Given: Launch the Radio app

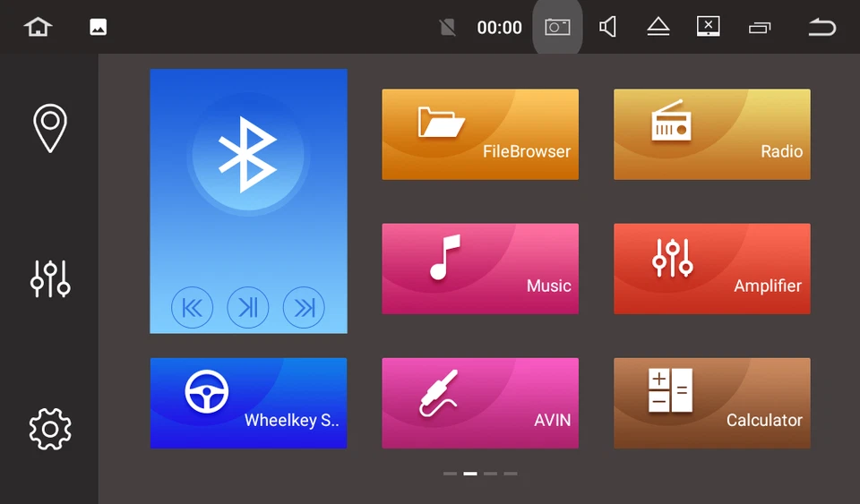Looking at the screenshot, I should (712, 134).
